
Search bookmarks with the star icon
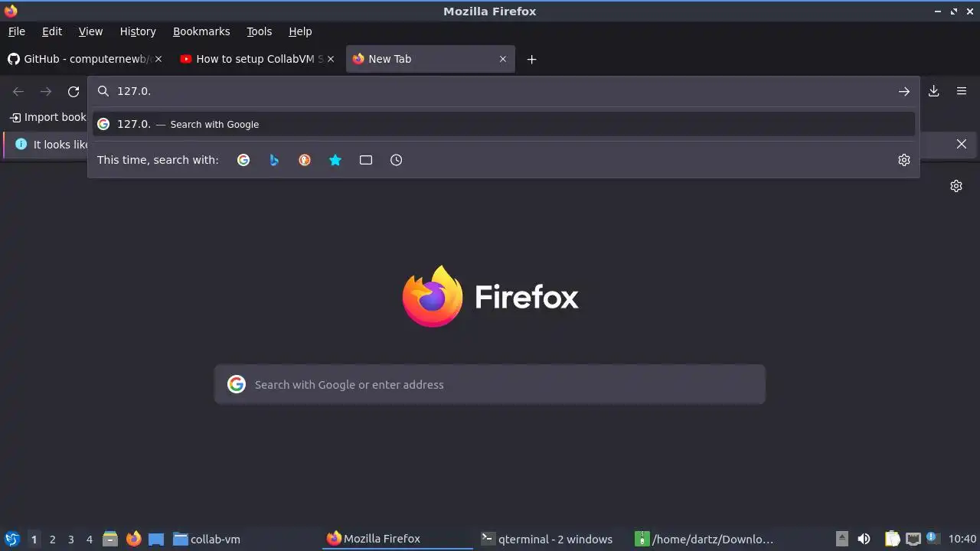point(335,160)
